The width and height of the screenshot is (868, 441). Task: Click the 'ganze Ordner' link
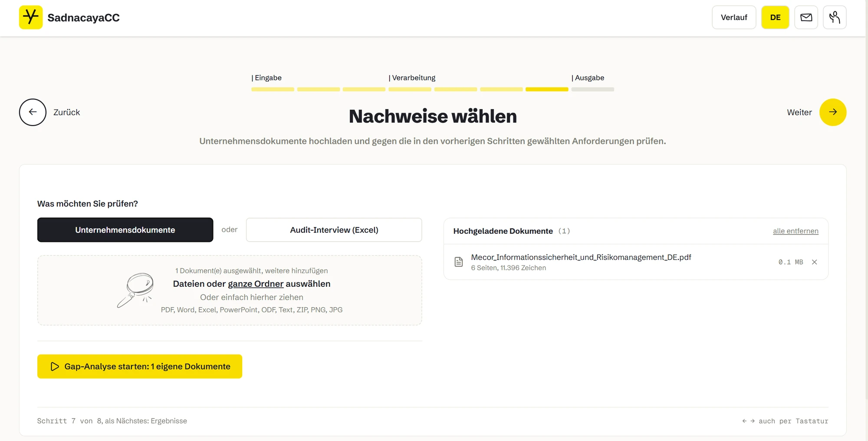[x=256, y=284]
